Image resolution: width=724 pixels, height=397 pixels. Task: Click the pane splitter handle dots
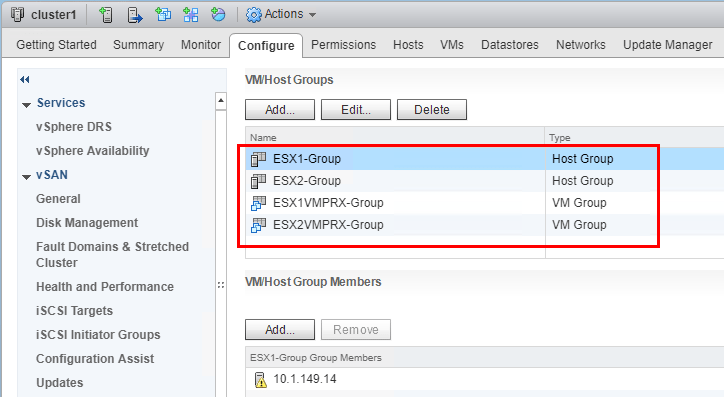(221, 285)
